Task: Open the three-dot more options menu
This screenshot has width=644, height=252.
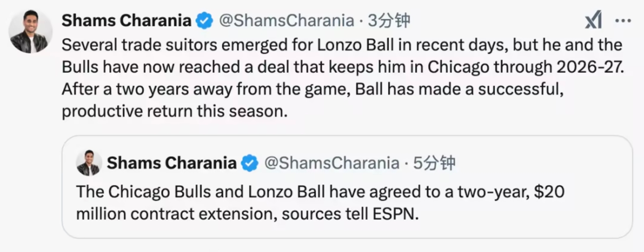Action: [x=623, y=21]
